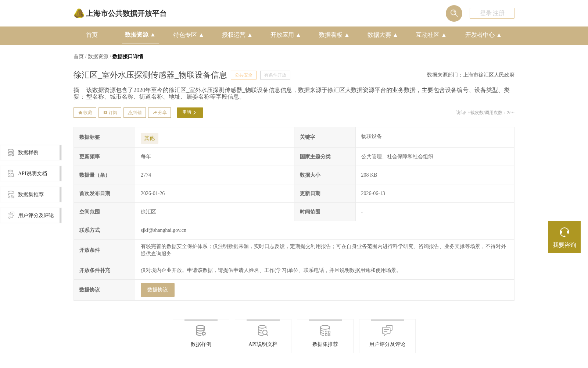
Task: Click the 公共管理、社会保障和社会组织 classification value
Action: [x=397, y=157]
